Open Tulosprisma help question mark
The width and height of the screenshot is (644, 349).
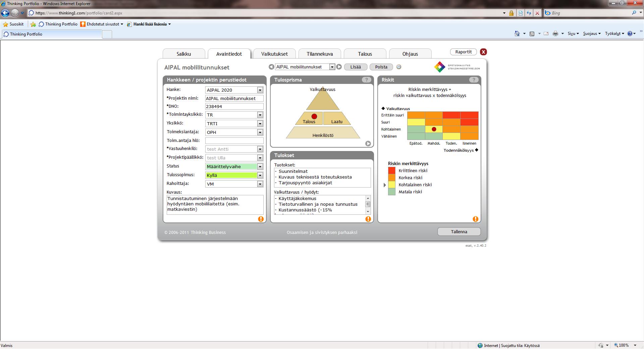point(367,80)
